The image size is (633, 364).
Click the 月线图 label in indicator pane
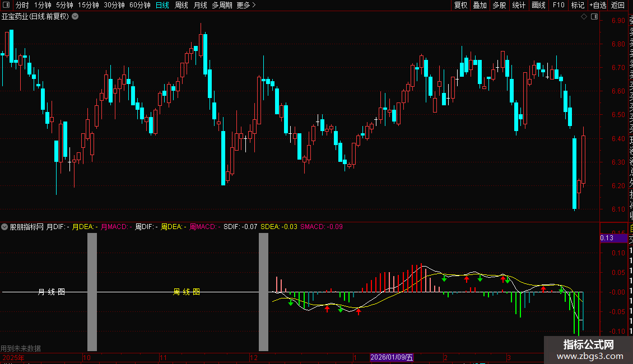52,292
